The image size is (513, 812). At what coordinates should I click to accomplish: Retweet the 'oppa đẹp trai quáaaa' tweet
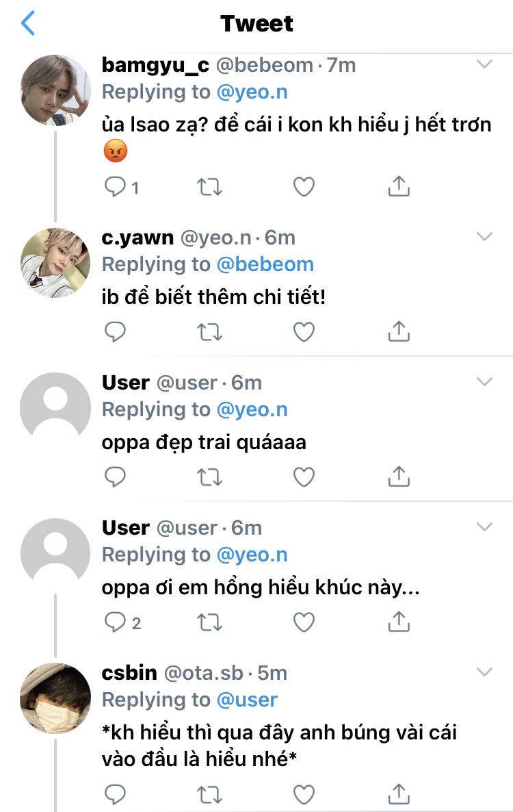(x=209, y=477)
